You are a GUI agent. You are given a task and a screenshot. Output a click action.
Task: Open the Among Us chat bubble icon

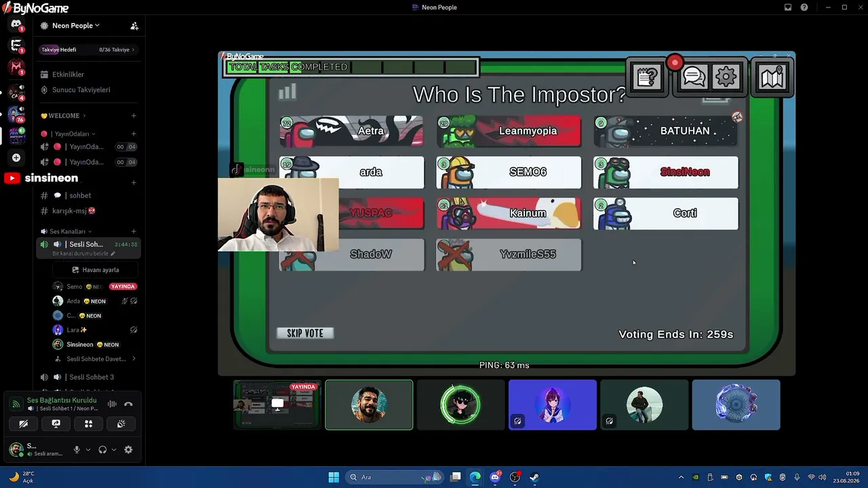tap(694, 77)
